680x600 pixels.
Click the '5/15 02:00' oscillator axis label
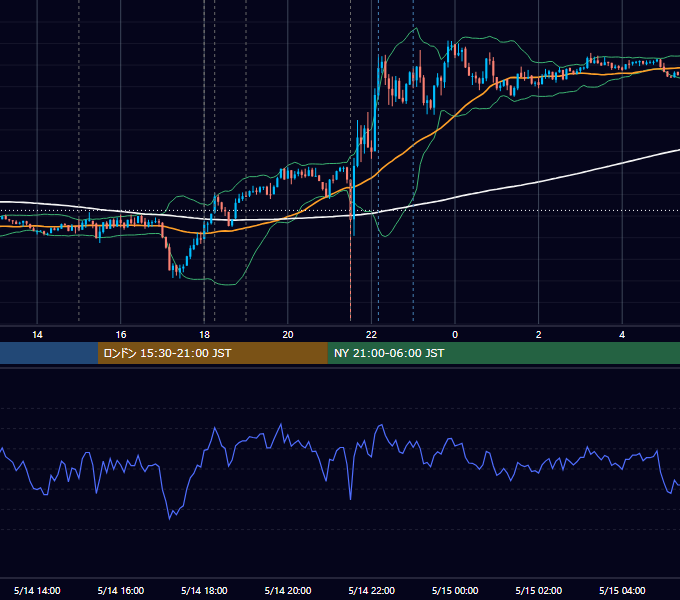[x=539, y=590]
